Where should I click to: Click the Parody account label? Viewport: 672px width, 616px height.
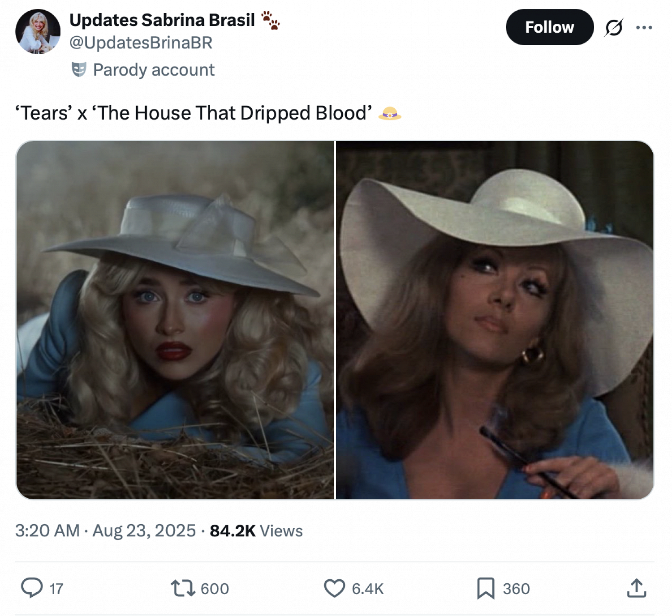tap(154, 70)
